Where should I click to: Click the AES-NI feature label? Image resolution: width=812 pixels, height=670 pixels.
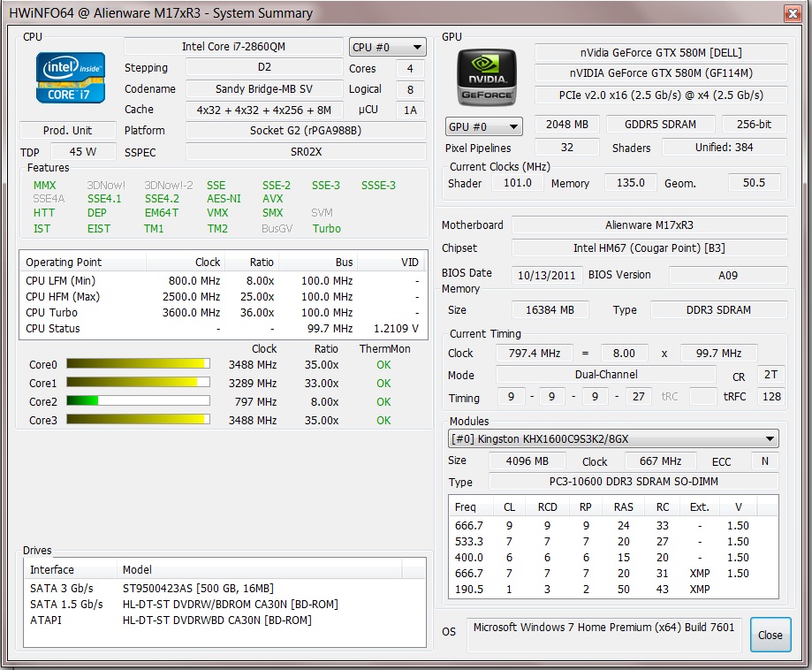pyautogui.click(x=224, y=199)
